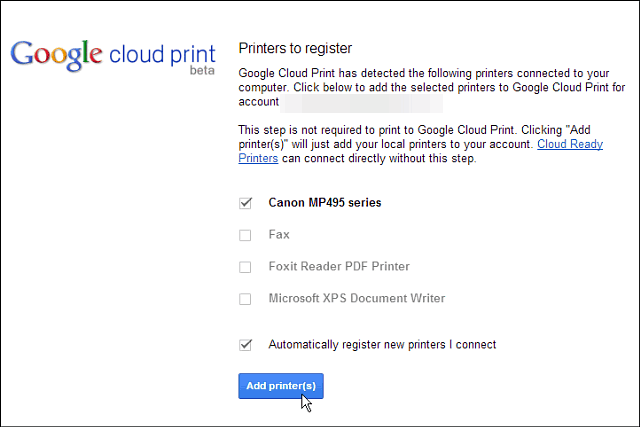Click the "Google Cloud Print has detected" paragraph

pyautogui.click(x=432, y=87)
